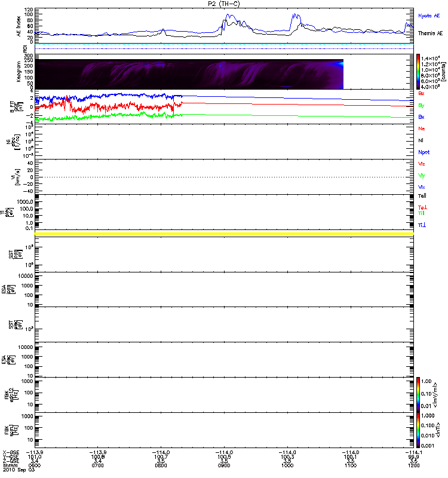This screenshot has height=478, width=448.
Task: Select the black Te parallel legend label
Action: coord(422,196)
